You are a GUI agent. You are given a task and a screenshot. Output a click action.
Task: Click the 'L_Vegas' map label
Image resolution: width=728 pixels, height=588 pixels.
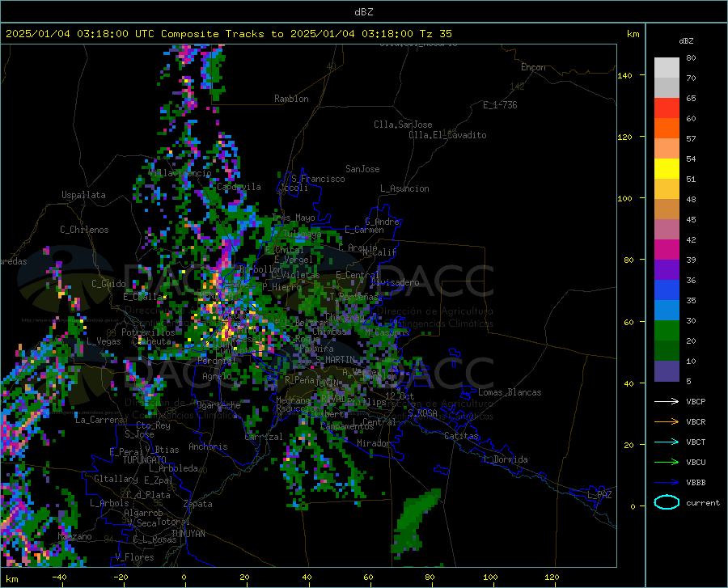click(x=104, y=341)
